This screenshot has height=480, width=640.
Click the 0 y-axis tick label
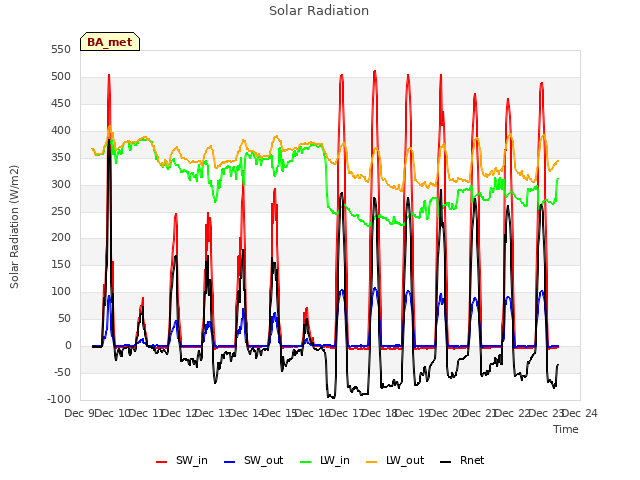pyautogui.click(x=68, y=345)
